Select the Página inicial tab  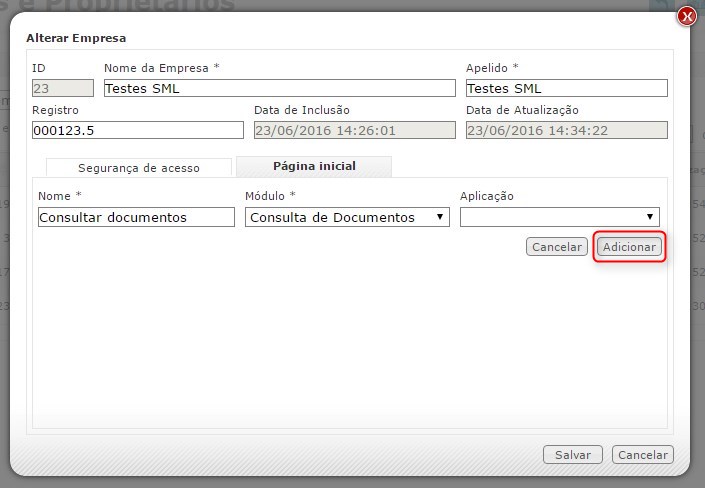314,166
